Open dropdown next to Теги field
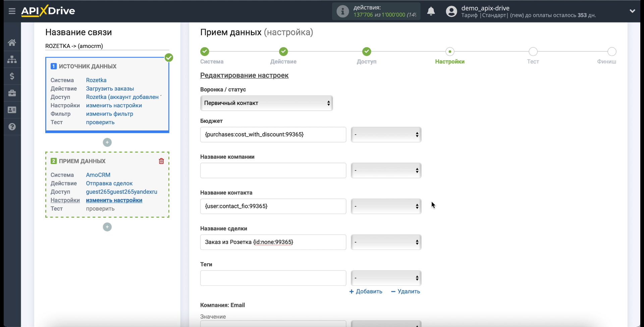The image size is (644, 327). (x=386, y=278)
